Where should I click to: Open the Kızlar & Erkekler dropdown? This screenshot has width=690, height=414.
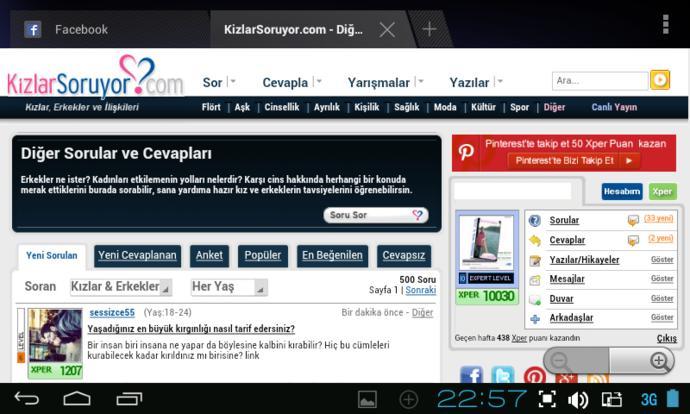[121, 287]
